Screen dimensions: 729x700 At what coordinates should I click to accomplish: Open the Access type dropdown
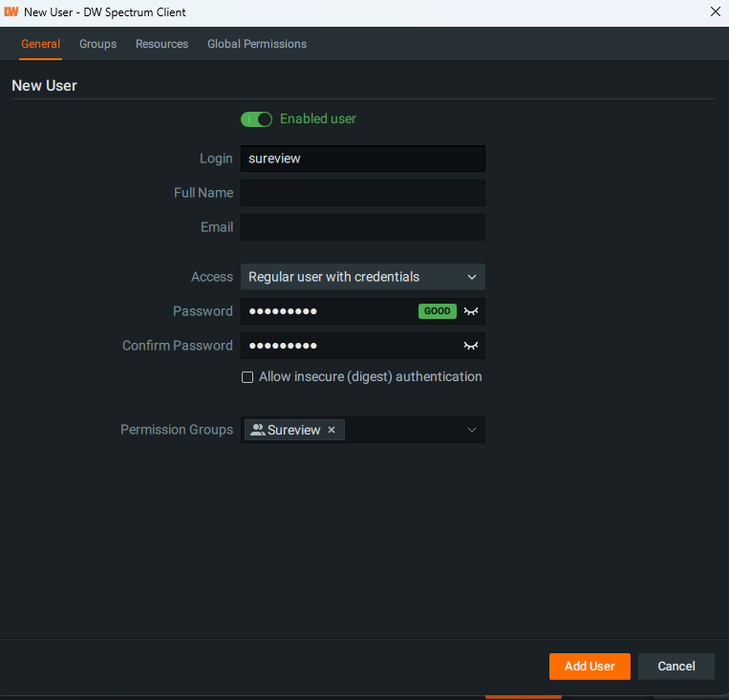click(363, 277)
